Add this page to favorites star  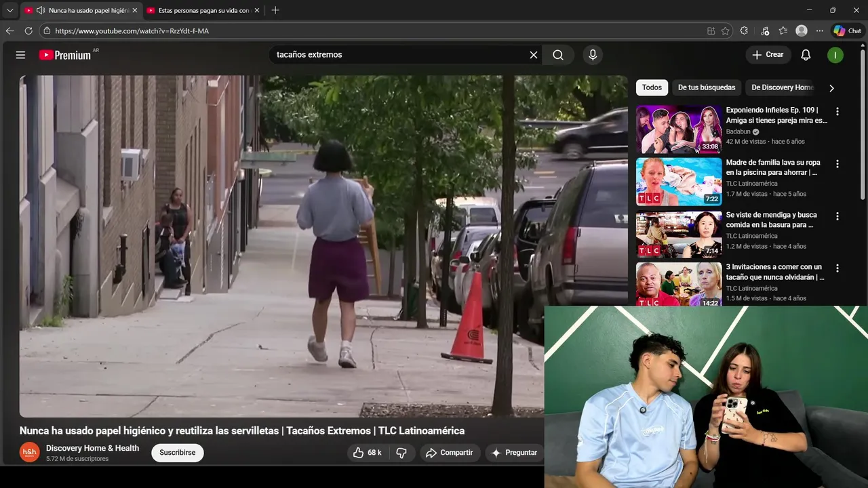click(x=726, y=30)
